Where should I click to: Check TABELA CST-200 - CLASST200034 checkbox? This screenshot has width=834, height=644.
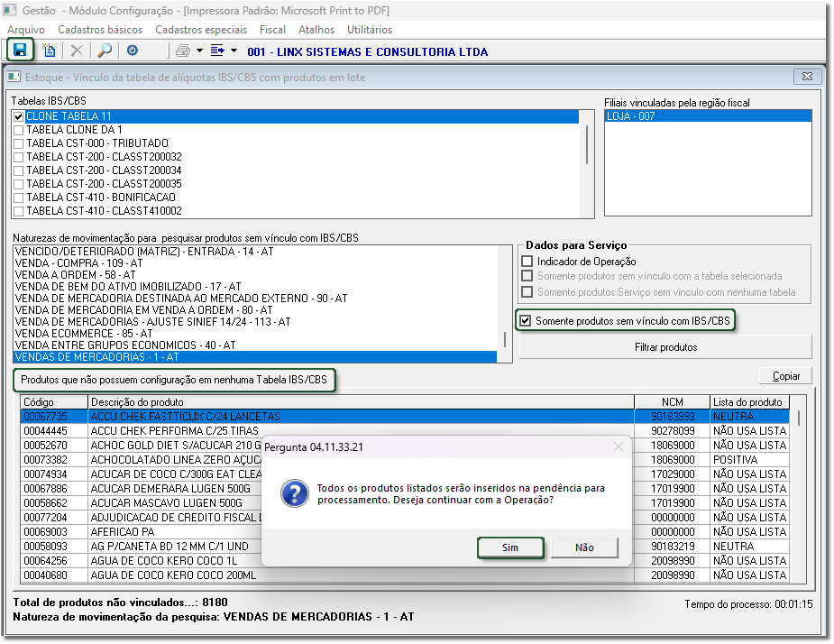pyautogui.click(x=19, y=170)
